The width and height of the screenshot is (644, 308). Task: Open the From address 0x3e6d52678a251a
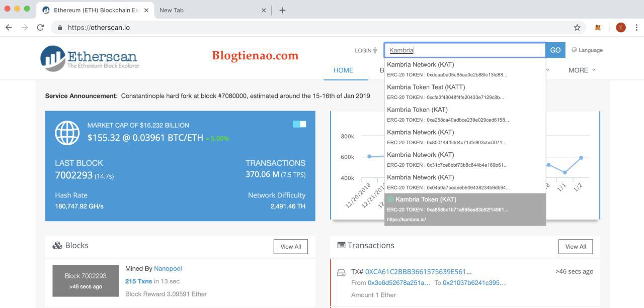coord(399,283)
